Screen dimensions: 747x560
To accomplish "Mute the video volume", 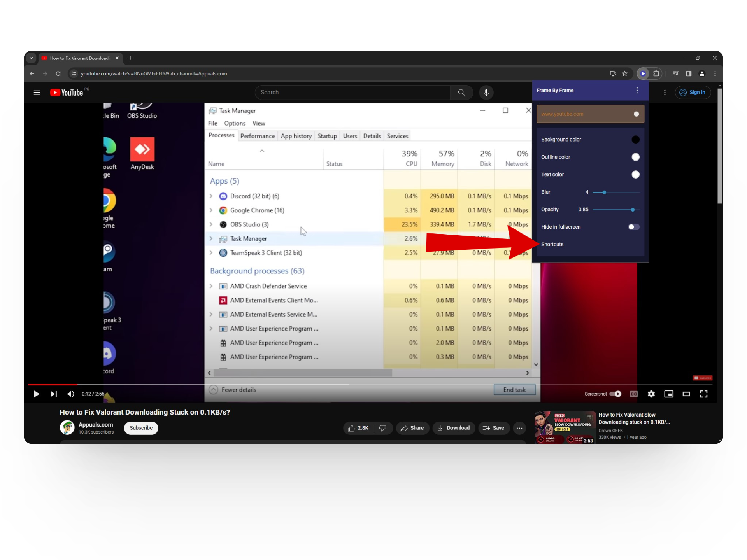I will [x=70, y=394].
